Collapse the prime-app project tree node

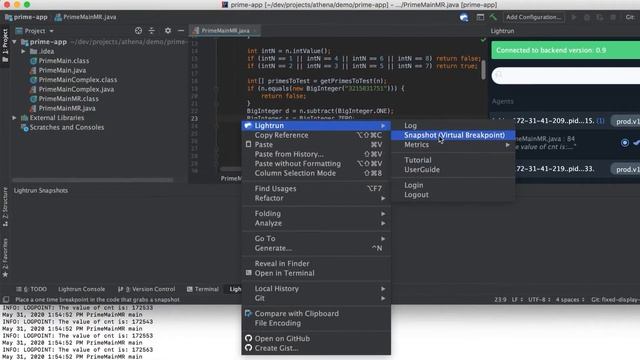pos(14,42)
